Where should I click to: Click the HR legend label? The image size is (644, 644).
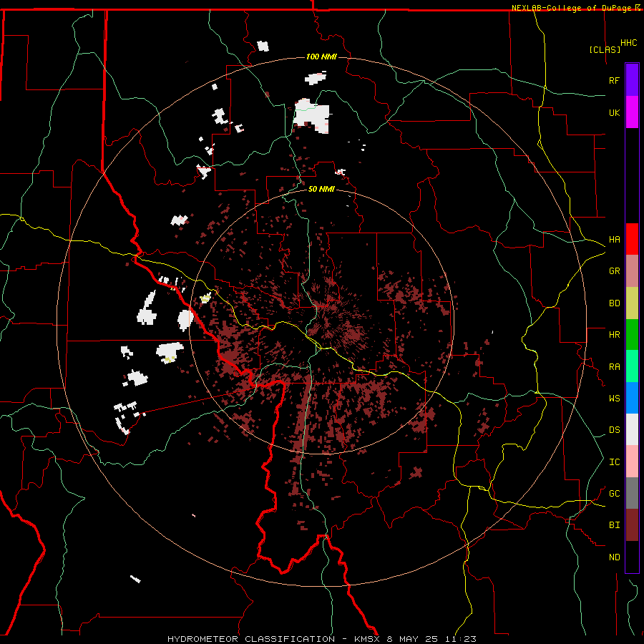[x=614, y=335]
